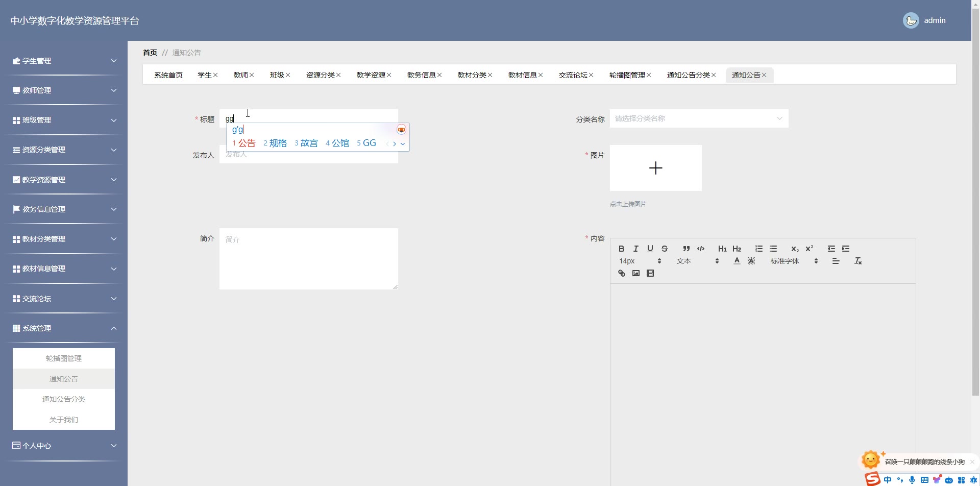
Task: Apply superscript formatting
Action: pyautogui.click(x=809, y=249)
